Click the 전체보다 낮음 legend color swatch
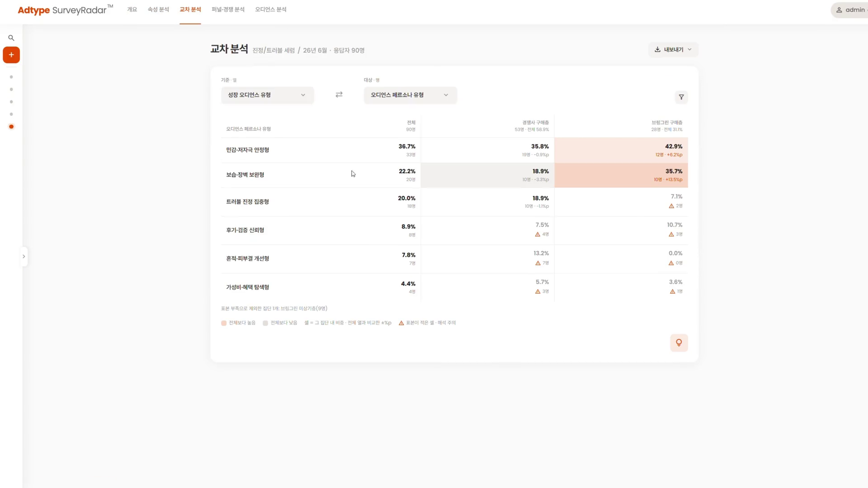 (x=265, y=323)
